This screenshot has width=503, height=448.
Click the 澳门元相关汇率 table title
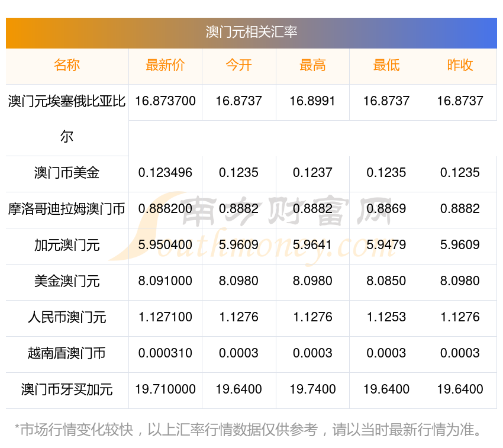251,32
